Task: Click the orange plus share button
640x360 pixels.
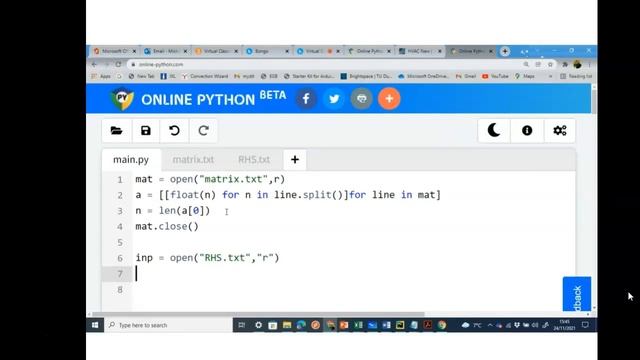Action: pyautogui.click(x=389, y=99)
